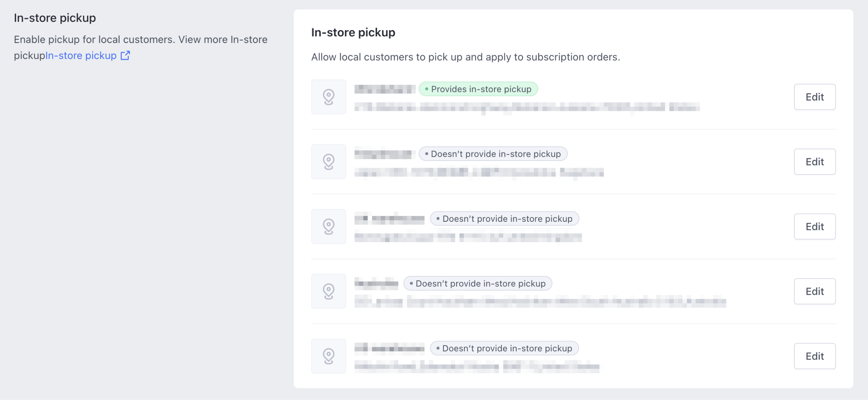Viewport: 868px width, 400px height.
Task: Select the blurred name of first location
Action: point(385,89)
